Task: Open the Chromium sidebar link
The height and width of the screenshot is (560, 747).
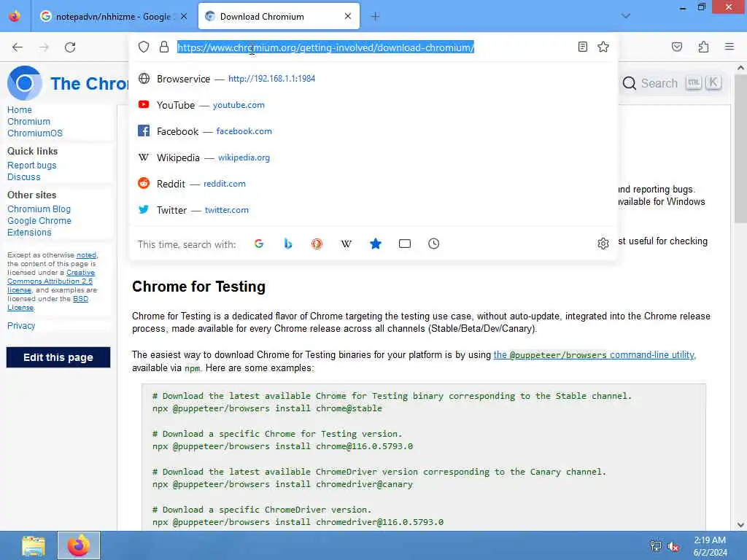Action: 28,122
